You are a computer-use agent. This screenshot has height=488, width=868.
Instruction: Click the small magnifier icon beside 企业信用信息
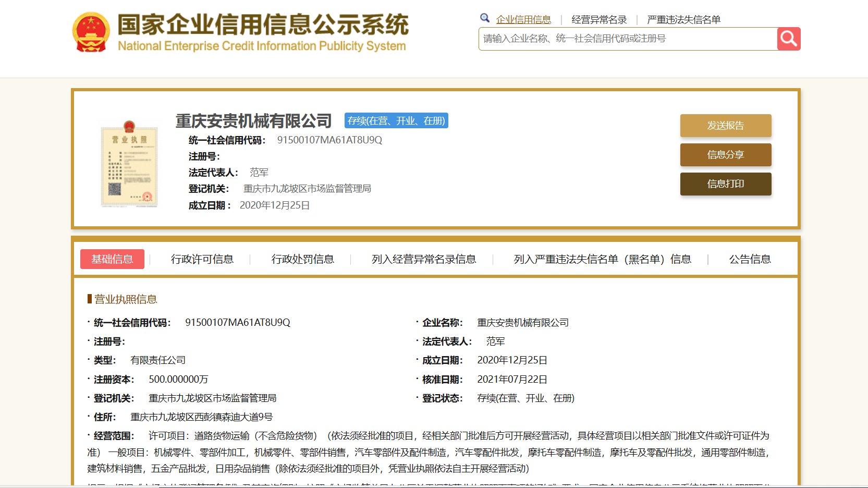pos(485,18)
